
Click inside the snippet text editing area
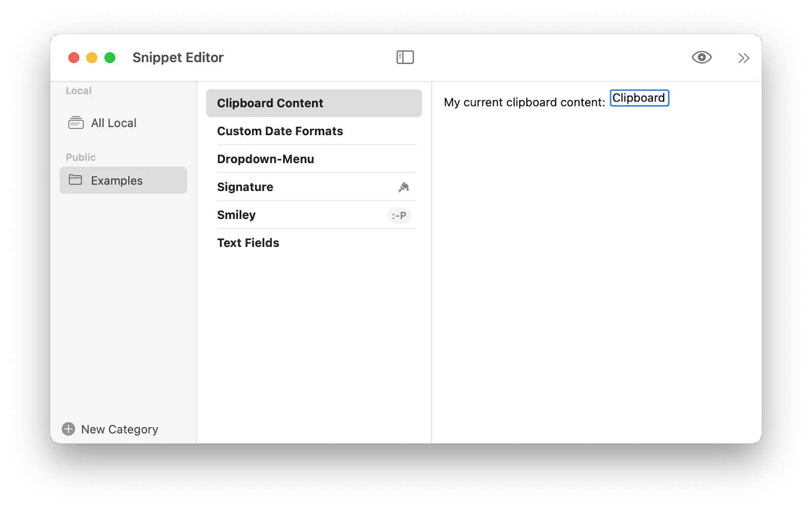point(584,229)
